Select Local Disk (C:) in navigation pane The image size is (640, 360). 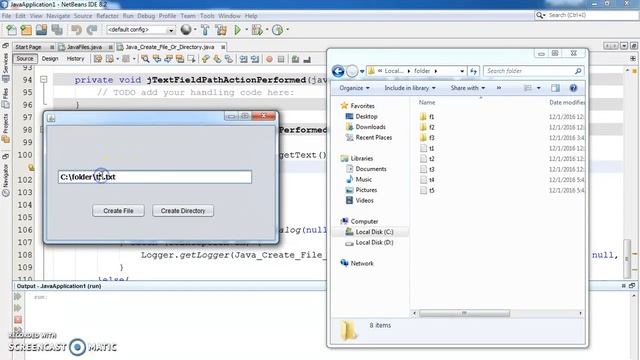369,232
